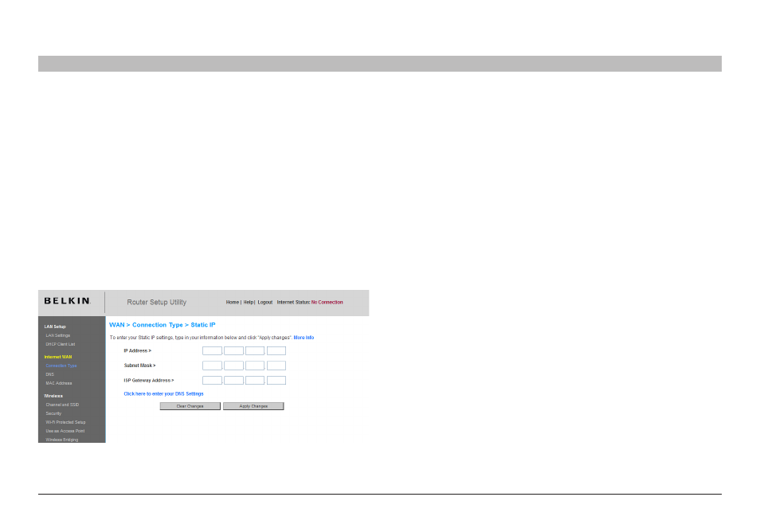Open Channel and SSID in the sidebar

62,405
